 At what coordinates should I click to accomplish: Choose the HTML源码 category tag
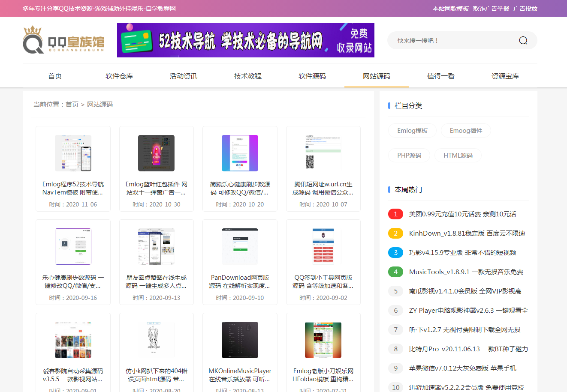458,156
